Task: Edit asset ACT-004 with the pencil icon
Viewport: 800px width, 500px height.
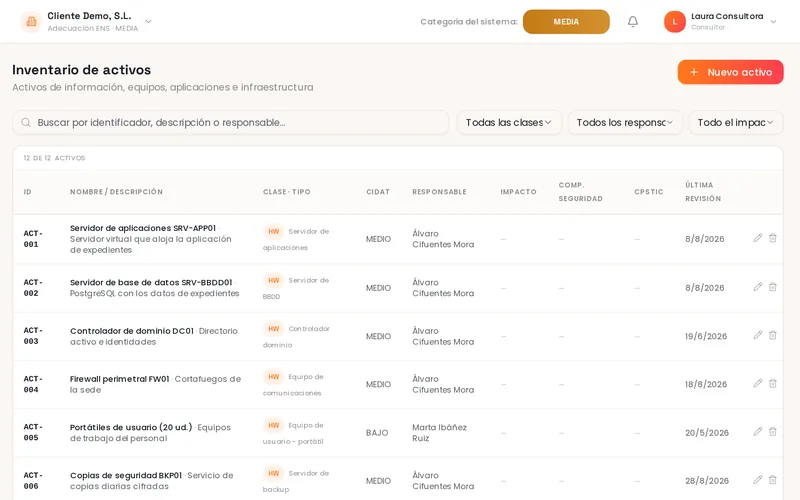Action: [758, 383]
